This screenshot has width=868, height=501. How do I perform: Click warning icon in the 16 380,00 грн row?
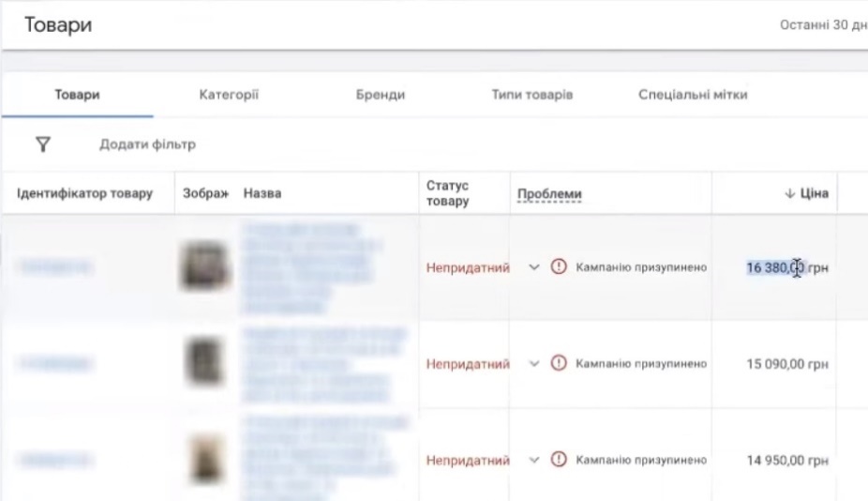[559, 267]
